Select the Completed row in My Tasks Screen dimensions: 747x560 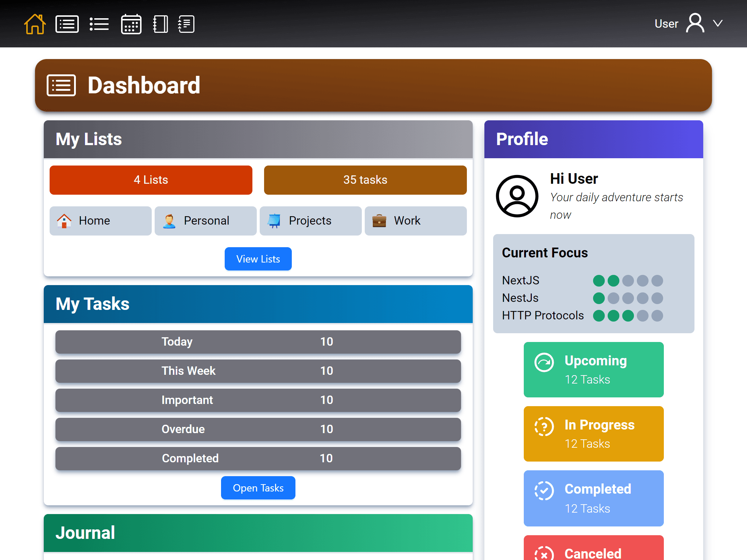(258, 459)
